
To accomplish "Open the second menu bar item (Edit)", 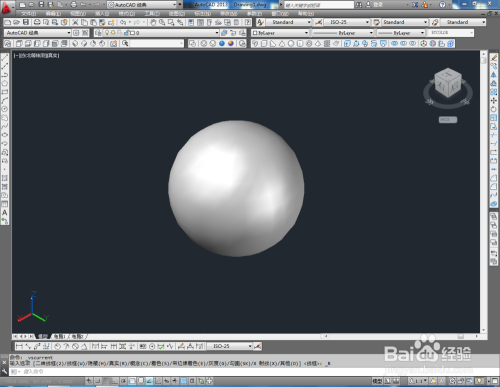I will click(x=53, y=14).
